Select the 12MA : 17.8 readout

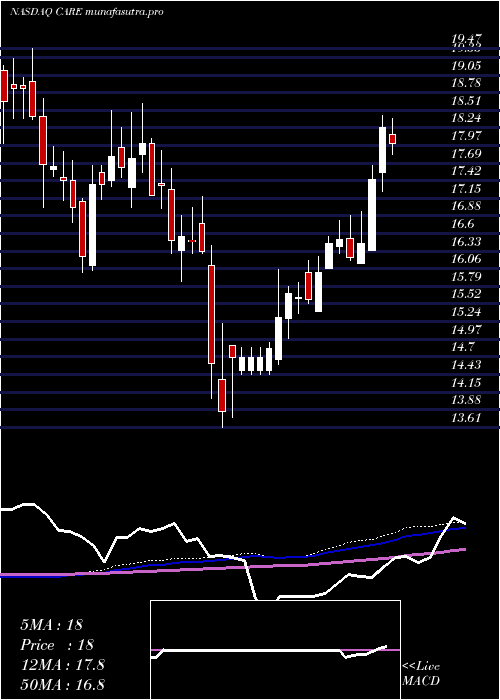(62, 665)
